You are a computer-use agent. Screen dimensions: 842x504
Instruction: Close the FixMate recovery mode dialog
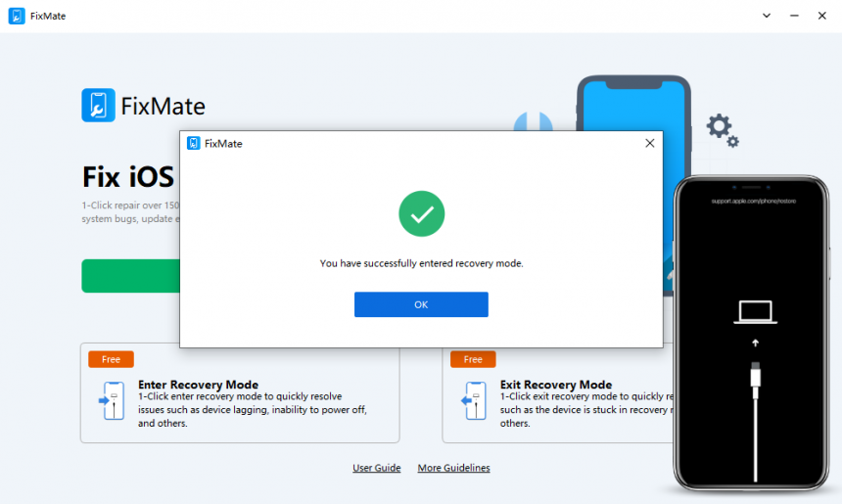(x=650, y=143)
